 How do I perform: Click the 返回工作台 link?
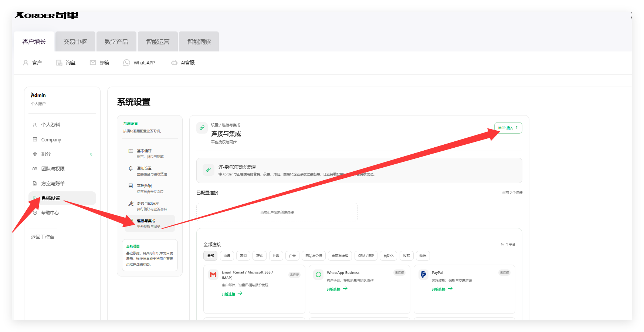pos(43,237)
